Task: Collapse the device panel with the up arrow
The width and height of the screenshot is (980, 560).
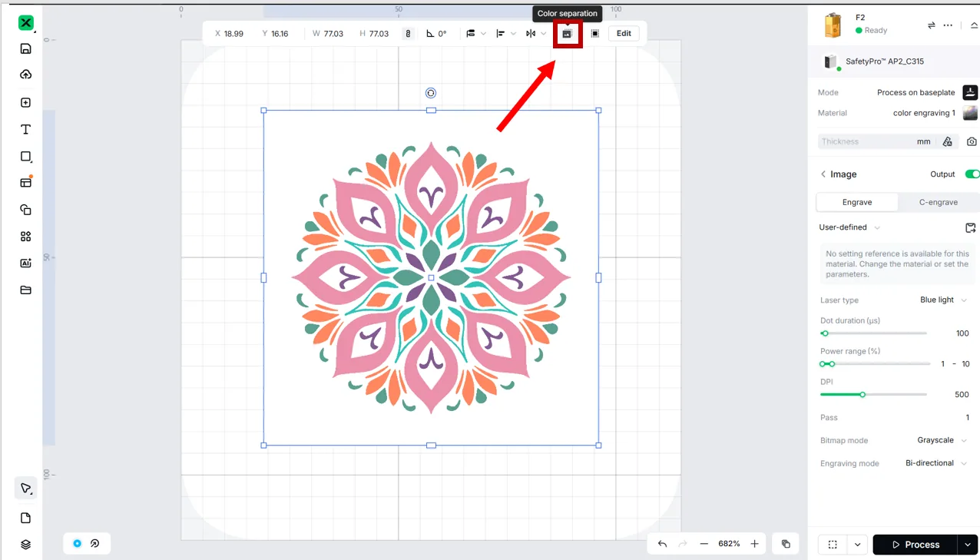Action: point(974,25)
